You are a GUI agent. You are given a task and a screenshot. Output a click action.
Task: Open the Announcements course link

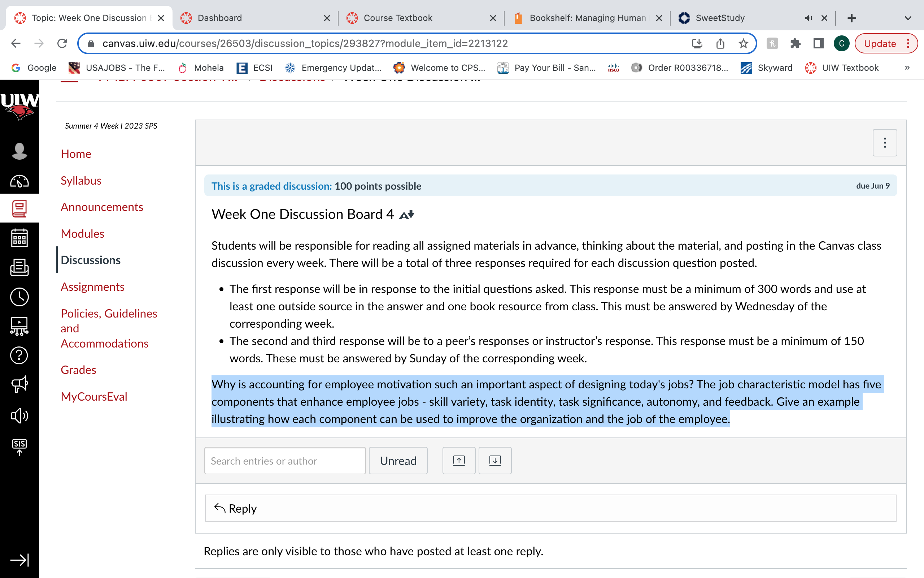(102, 207)
